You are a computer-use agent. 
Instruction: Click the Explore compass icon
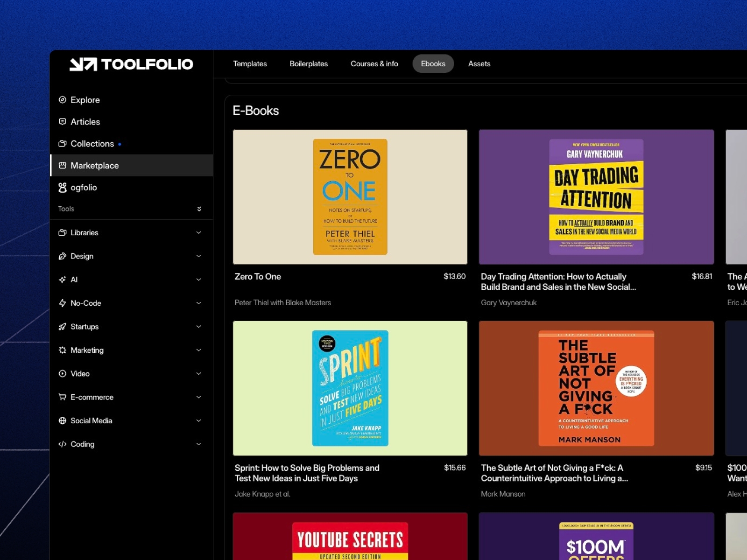click(63, 100)
